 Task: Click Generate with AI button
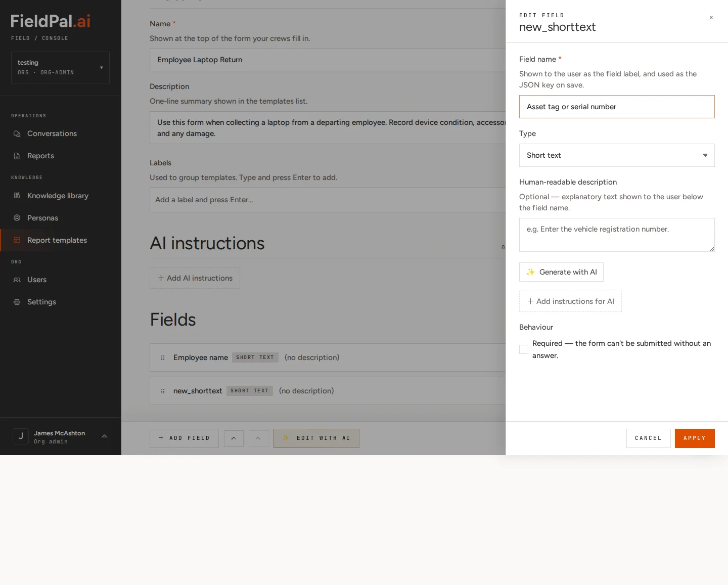point(561,272)
